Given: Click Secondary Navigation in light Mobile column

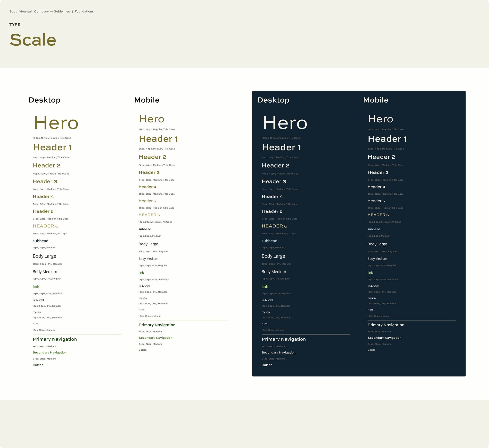Looking at the screenshot, I should [x=155, y=338].
